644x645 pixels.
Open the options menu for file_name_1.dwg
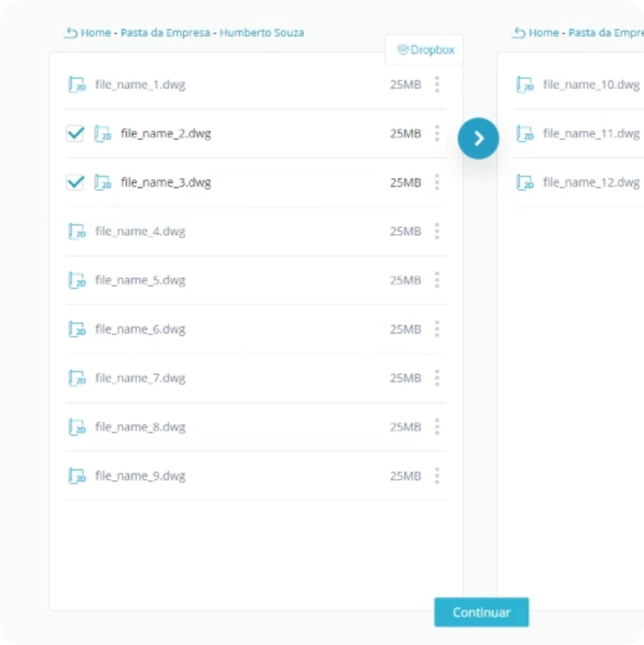[x=436, y=85]
